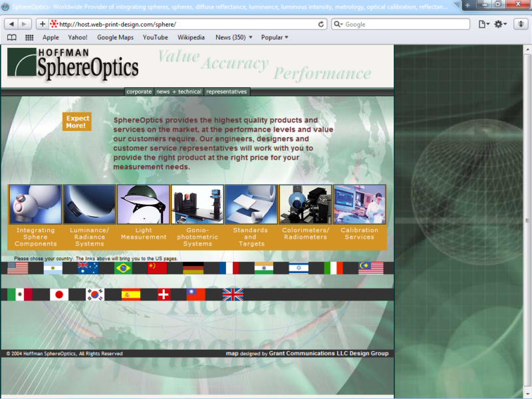The width and height of the screenshot is (532, 399).
Task: Select the Spain flag
Action: click(131, 295)
